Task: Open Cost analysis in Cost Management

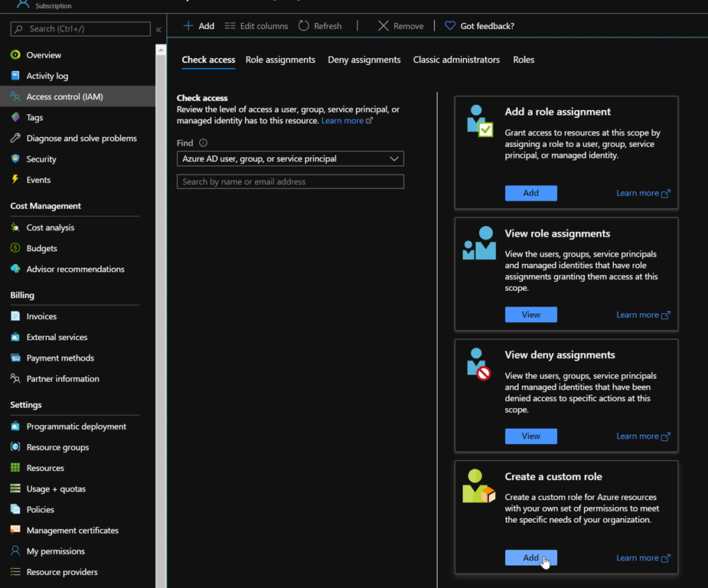Action: point(50,227)
